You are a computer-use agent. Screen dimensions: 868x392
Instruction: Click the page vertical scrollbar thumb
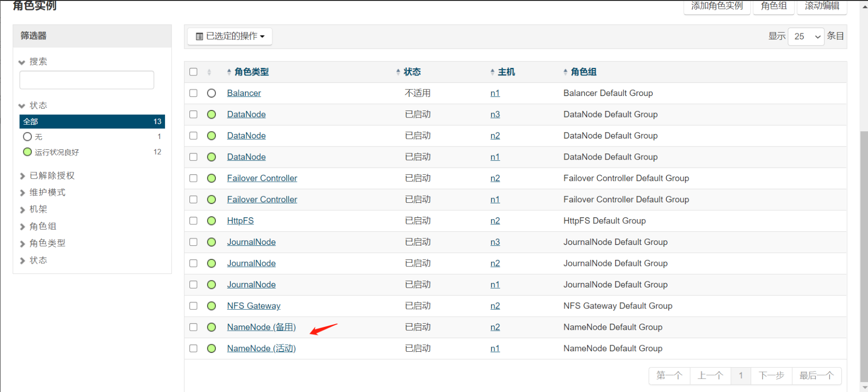coord(864,257)
